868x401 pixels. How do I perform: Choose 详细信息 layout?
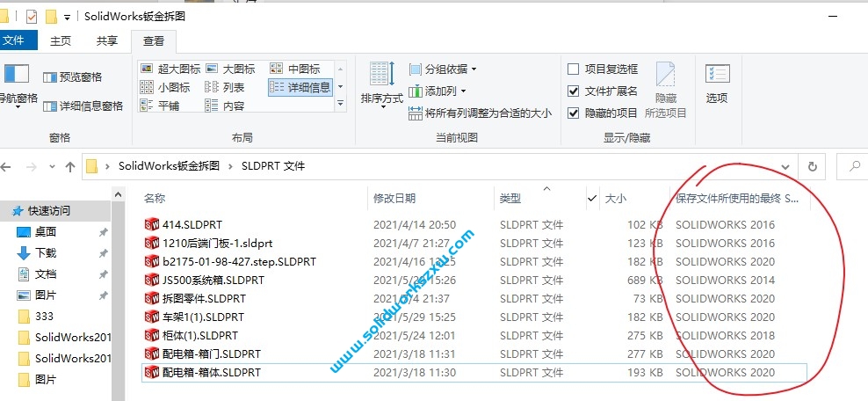[300, 87]
